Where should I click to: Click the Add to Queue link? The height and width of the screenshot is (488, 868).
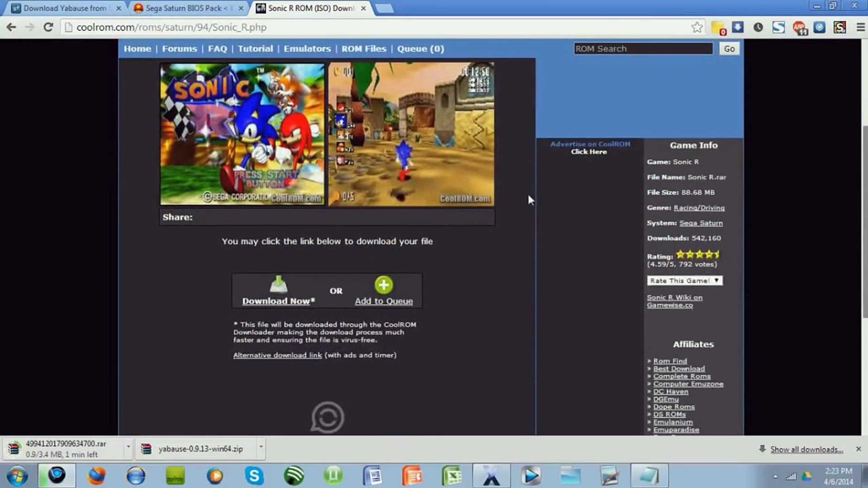click(383, 300)
